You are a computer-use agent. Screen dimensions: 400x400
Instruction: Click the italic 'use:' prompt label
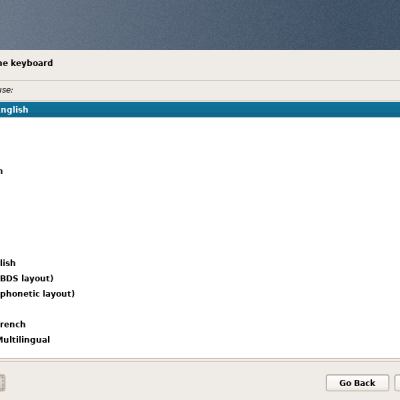(x=6, y=90)
